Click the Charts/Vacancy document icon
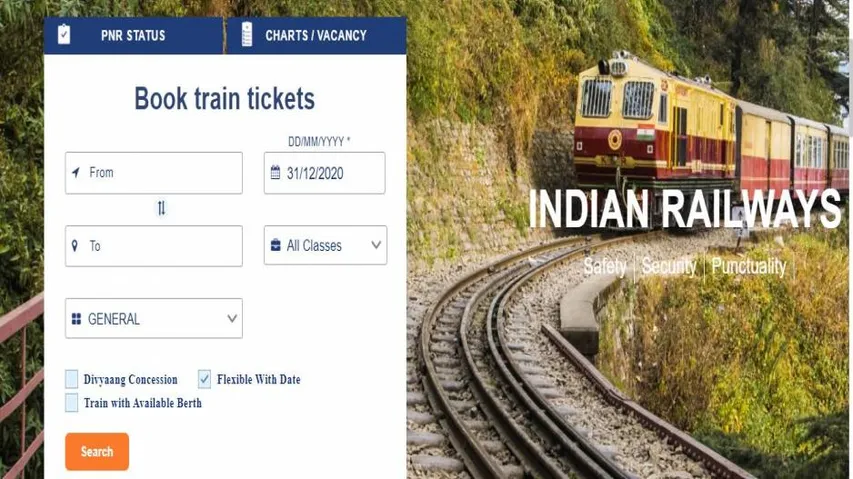Viewport: 853px width, 479px height. [x=247, y=34]
